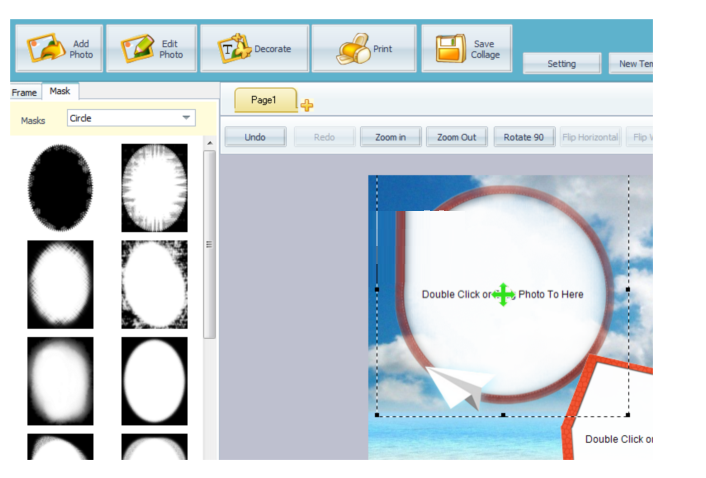Click the orange polygon frame placeholder
Image resolution: width=706 pixels, height=478 pixels.
pyautogui.click(x=608, y=407)
